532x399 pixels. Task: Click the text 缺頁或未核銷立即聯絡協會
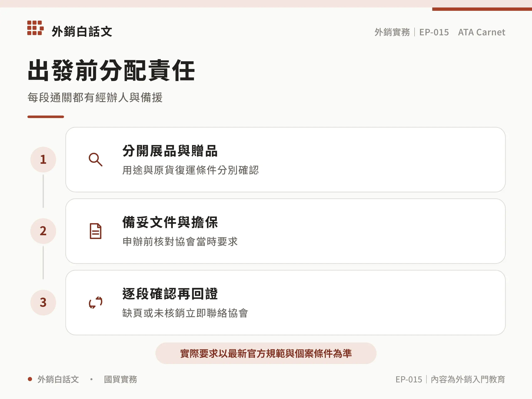pyautogui.click(x=185, y=313)
